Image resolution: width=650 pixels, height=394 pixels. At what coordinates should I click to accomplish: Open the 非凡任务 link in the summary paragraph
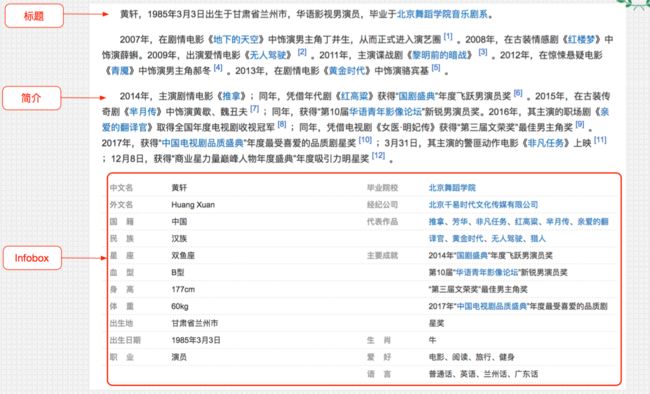click(546, 143)
